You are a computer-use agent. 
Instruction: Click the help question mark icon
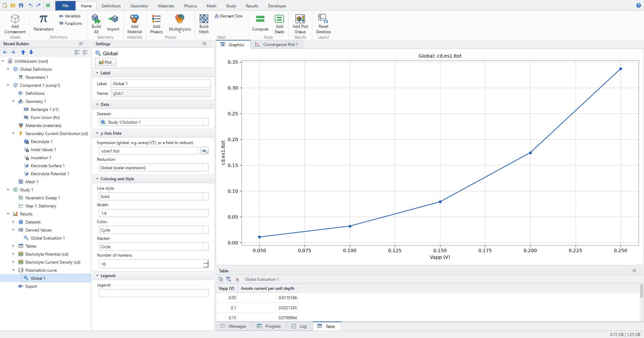(639, 5)
